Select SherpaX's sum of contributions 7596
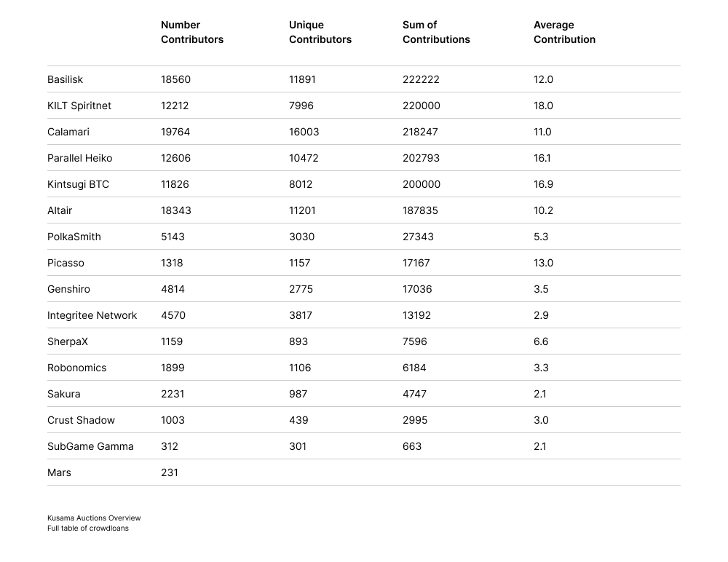 tap(414, 341)
